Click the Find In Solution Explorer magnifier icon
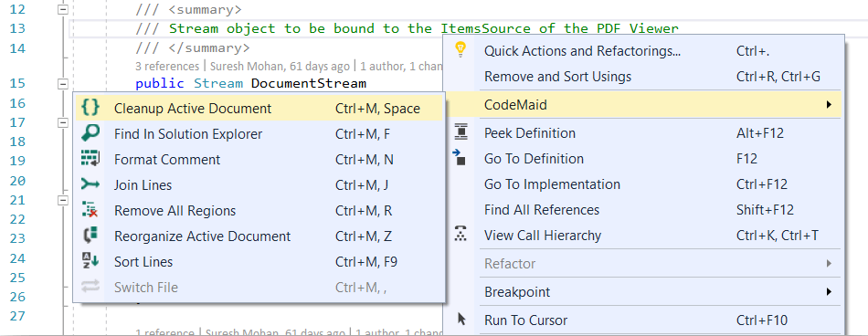868x336 pixels. (90, 133)
